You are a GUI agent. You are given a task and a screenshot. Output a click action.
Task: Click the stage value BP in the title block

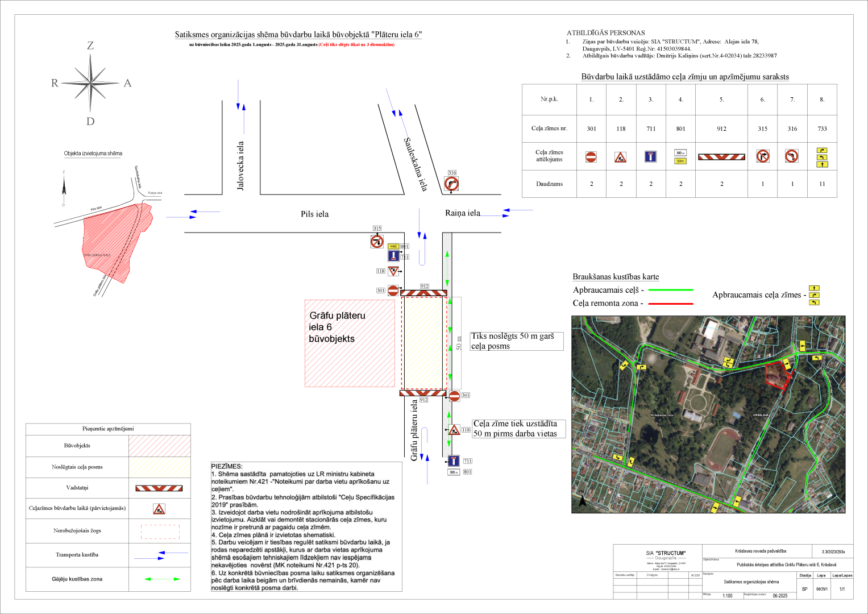tap(805, 589)
